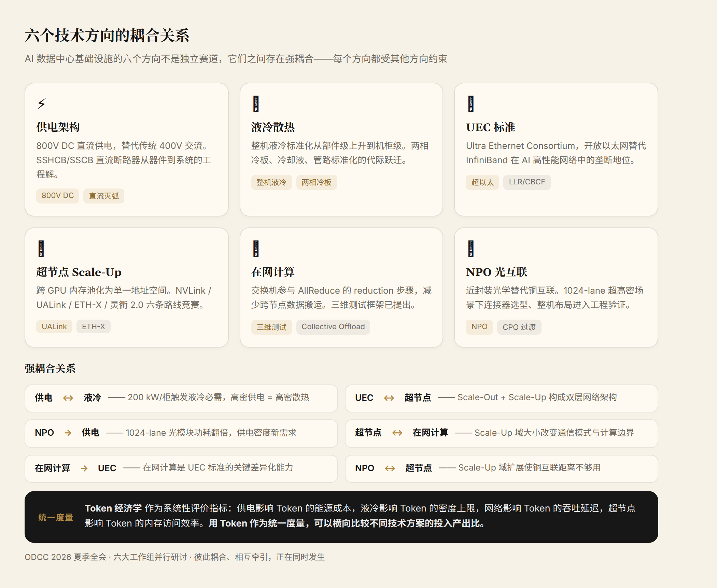Click the 近封装光学替代铜互联 description paragraph
The height and width of the screenshot is (588, 717).
(555, 298)
